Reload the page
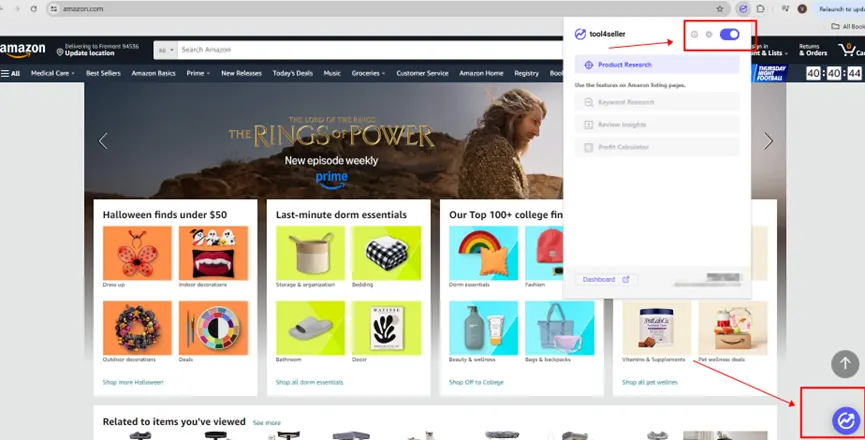The image size is (865, 440). [34, 9]
